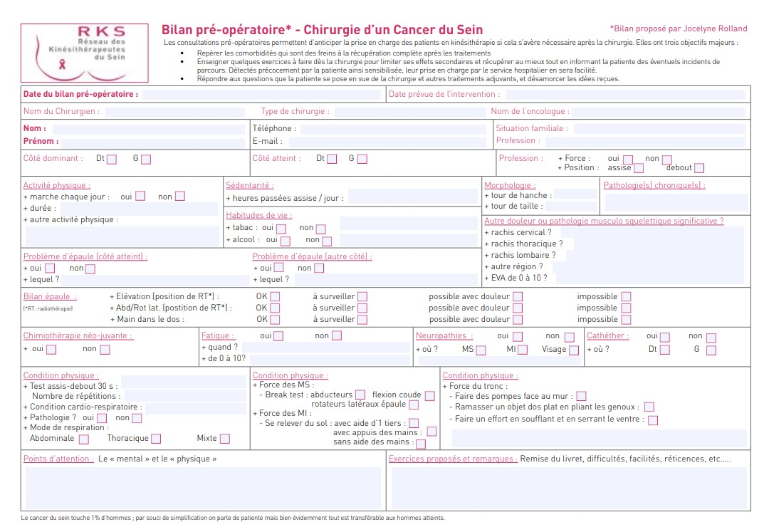Tick Fatigue non checkbox
Viewport: 764px width, 532px height.
(x=337, y=335)
